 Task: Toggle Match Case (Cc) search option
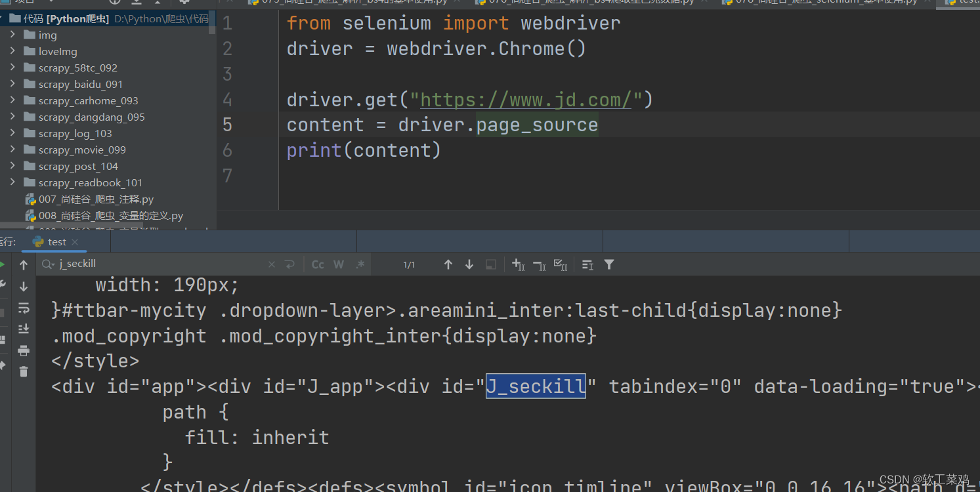click(318, 264)
